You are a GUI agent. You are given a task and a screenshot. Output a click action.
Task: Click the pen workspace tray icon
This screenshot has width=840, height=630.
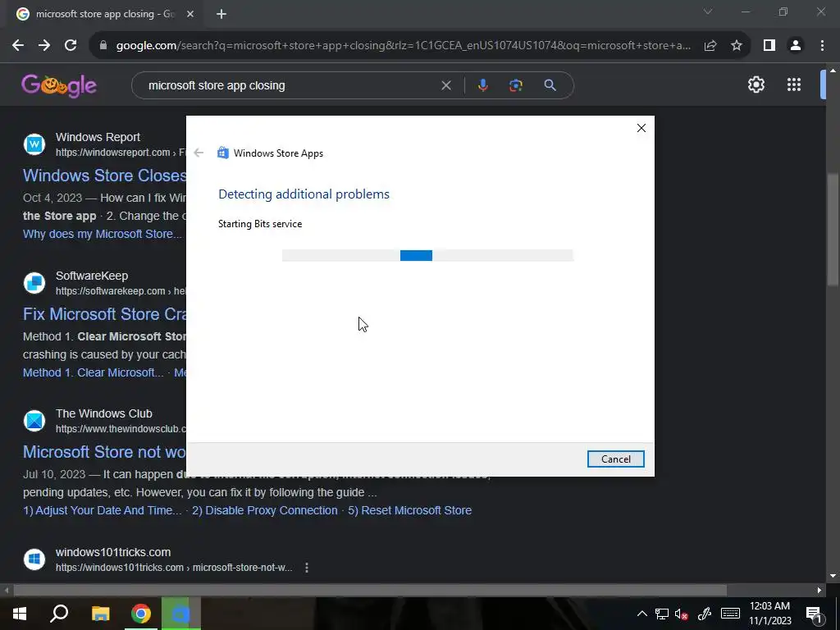click(x=705, y=614)
